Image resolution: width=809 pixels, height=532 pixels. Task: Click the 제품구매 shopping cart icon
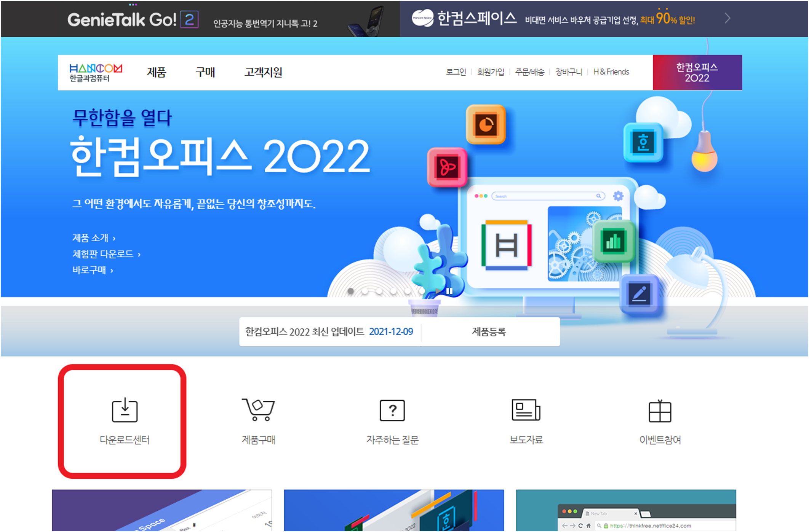point(258,410)
